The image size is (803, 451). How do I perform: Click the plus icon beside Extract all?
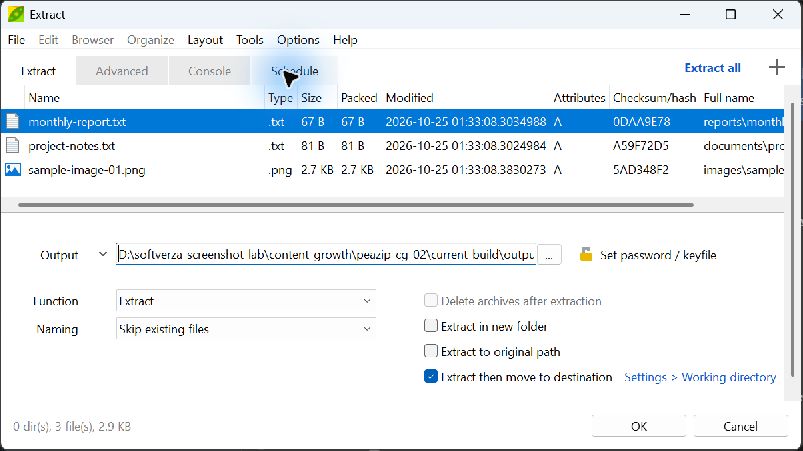[776, 67]
